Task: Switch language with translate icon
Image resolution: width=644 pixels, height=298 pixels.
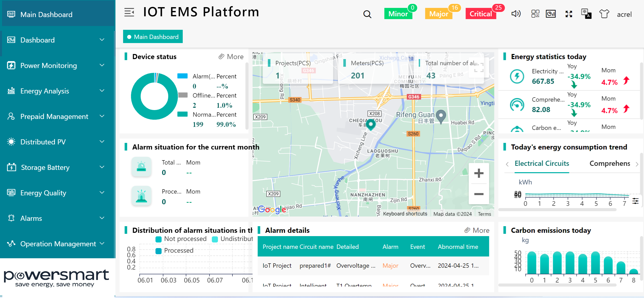Action: (586, 14)
